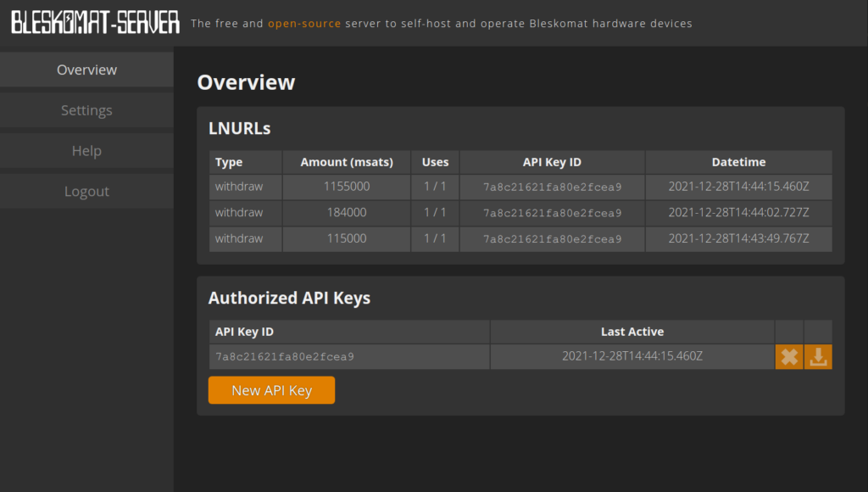Click the Bleskomat-Server logo
Viewport: 868px width, 492px height.
tap(95, 23)
